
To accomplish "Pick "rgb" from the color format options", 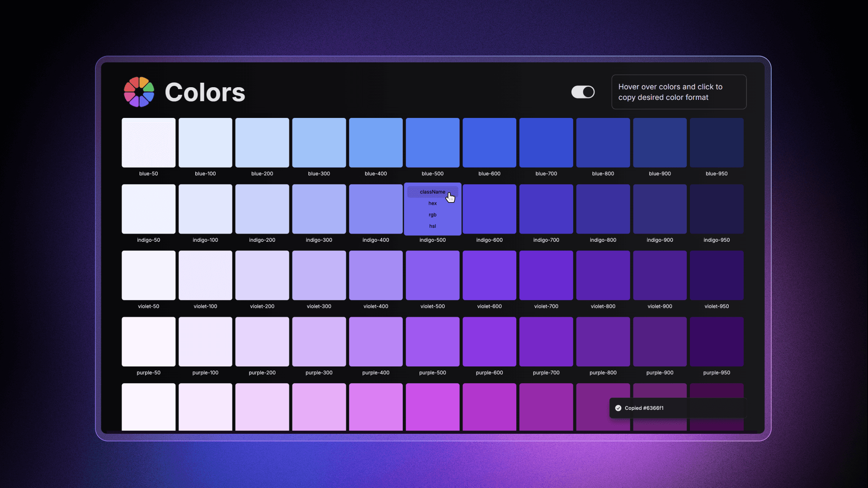I will click(432, 215).
